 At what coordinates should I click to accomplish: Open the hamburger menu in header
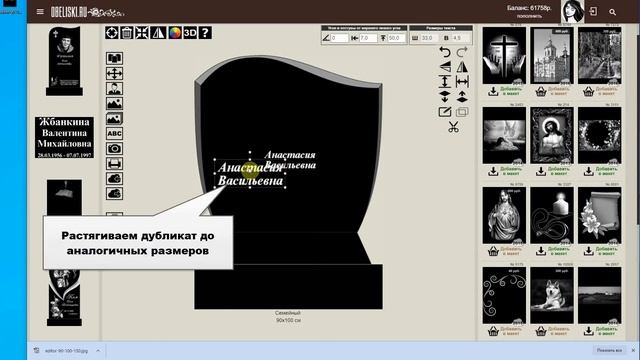pyautogui.click(x=40, y=12)
